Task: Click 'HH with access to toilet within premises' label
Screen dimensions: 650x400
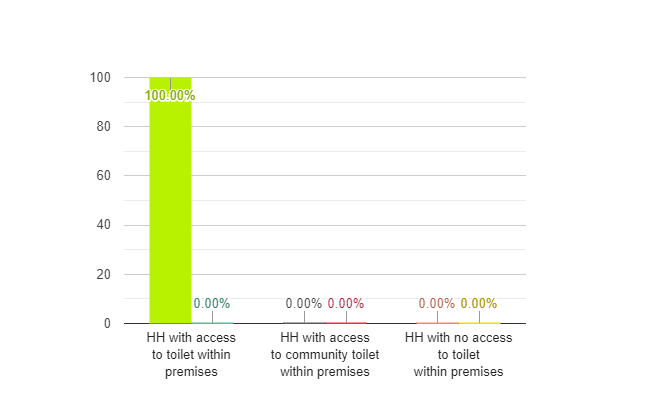Action: (191, 354)
